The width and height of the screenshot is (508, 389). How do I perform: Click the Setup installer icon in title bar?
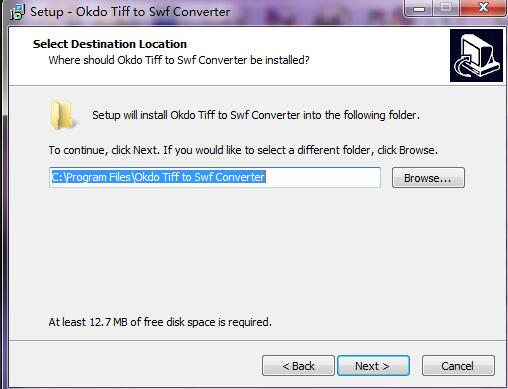[x=17, y=12]
